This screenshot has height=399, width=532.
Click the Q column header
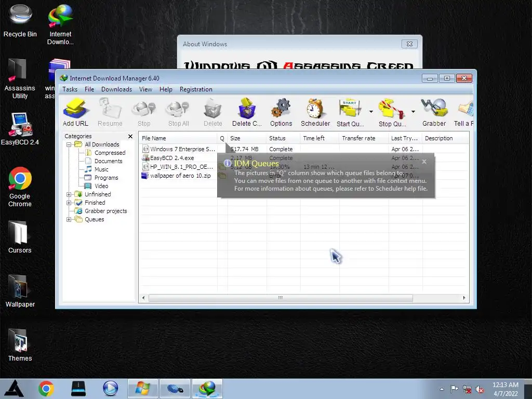222,138
